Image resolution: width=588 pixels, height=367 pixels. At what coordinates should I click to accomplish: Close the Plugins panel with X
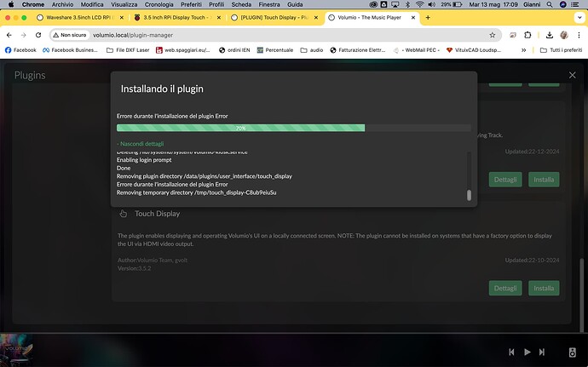point(573,75)
